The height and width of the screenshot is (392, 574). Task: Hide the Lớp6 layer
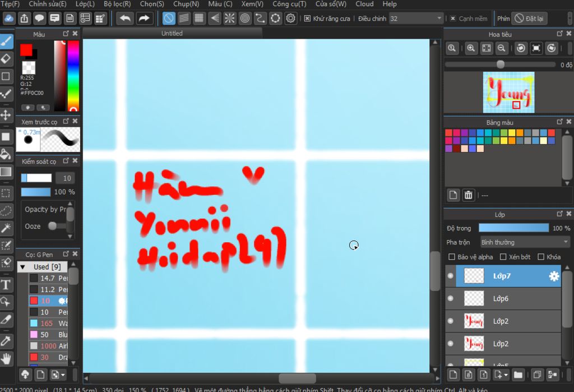point(451,298)
